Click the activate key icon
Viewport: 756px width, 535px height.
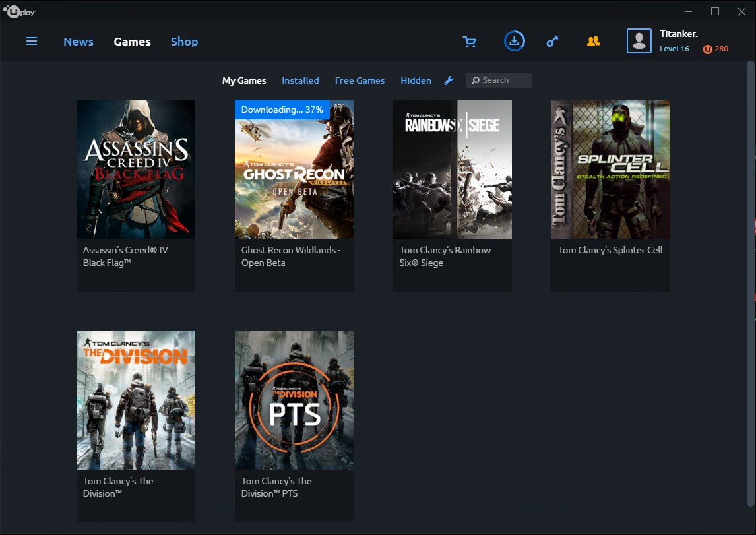click(553, 42)
